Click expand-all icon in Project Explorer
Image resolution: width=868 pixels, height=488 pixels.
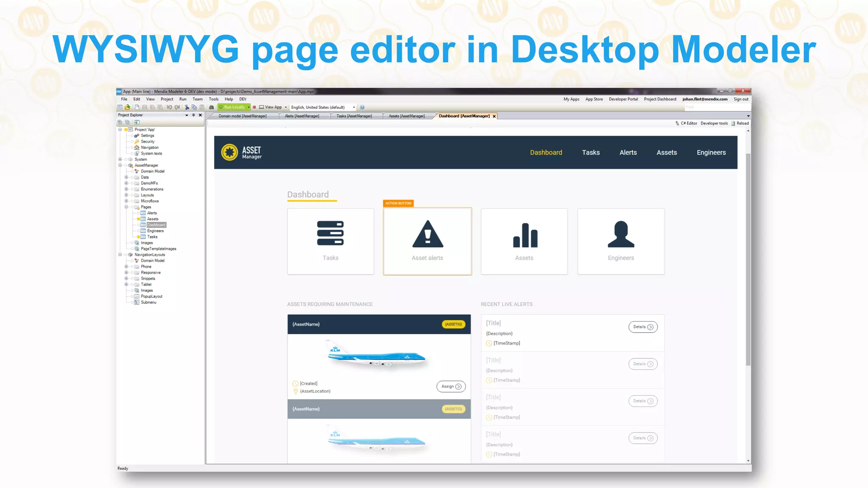tap(120, 122)
